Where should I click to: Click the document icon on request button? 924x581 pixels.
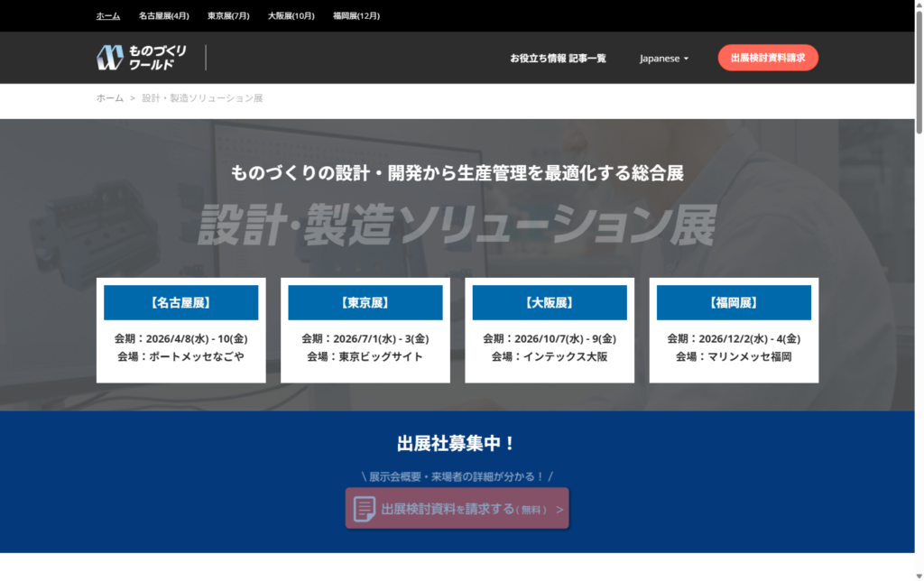pos(365,509)
